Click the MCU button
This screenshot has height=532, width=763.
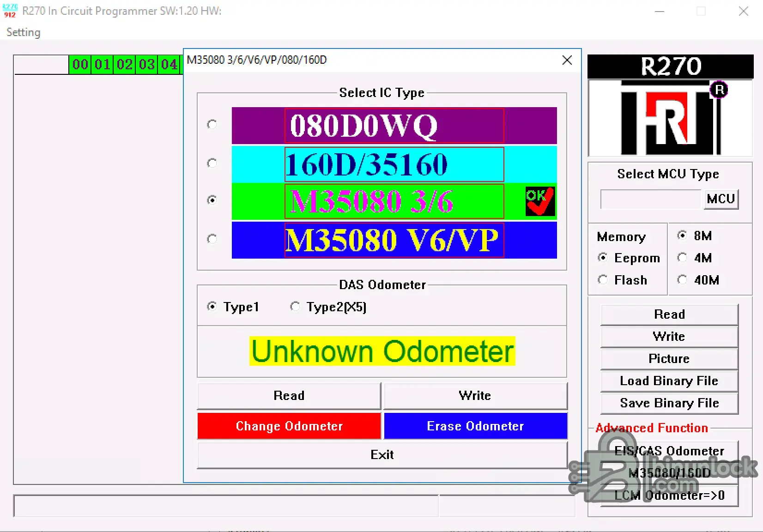[x=721, y=199]
